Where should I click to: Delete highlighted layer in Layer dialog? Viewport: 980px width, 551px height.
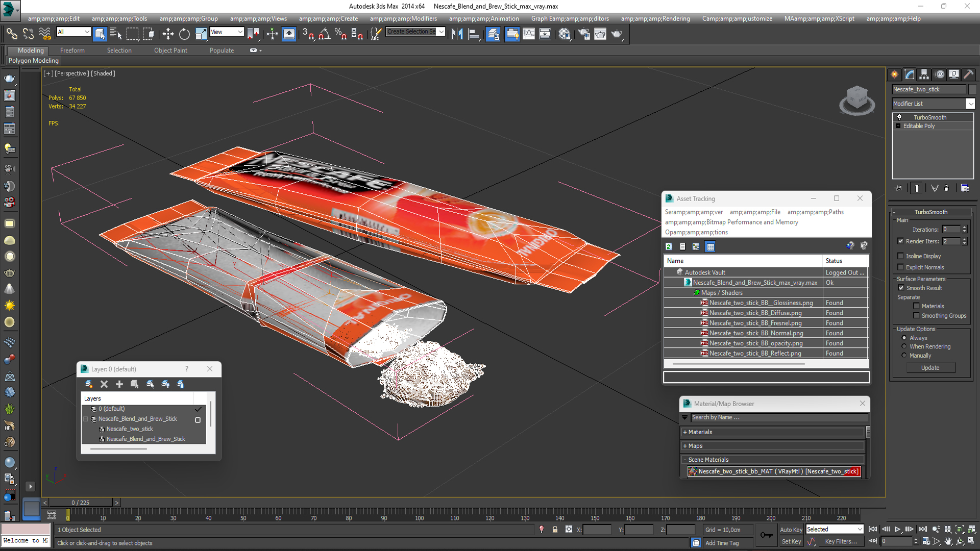[x=104, y=384]
